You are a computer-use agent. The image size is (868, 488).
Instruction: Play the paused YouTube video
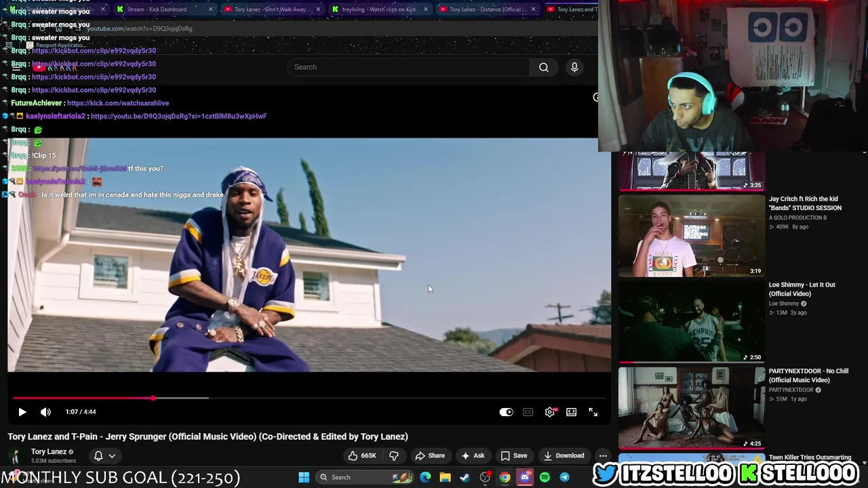click(22, 412)
